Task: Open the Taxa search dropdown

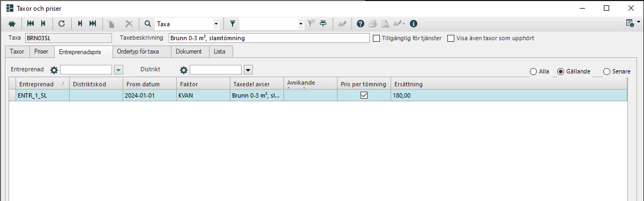Action: coord(216,24)
